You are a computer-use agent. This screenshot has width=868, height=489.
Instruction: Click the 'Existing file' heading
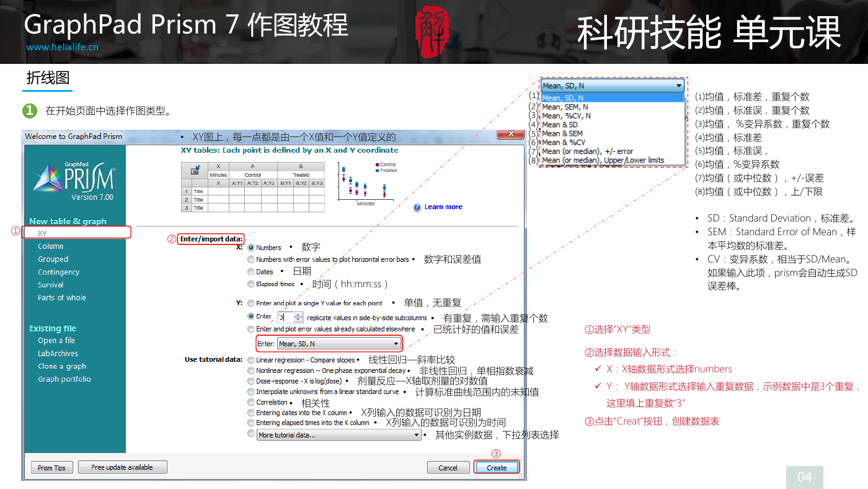click(53, 328)
